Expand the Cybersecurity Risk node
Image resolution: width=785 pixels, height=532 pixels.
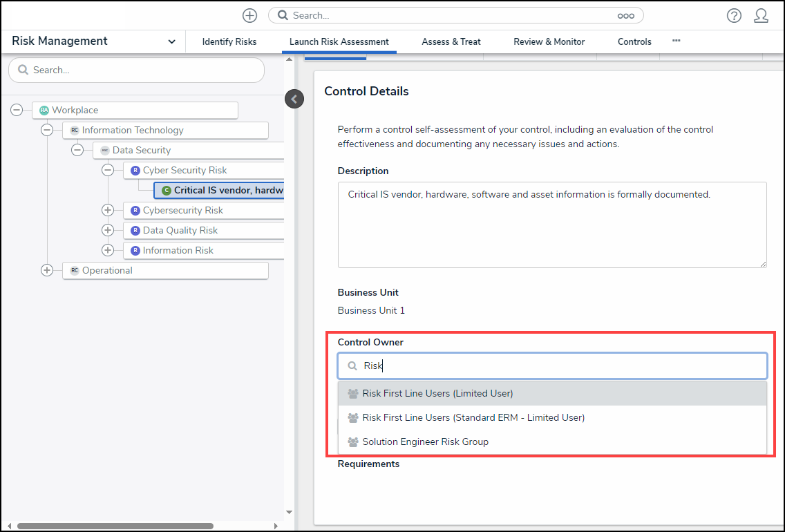tap(108, 210)
